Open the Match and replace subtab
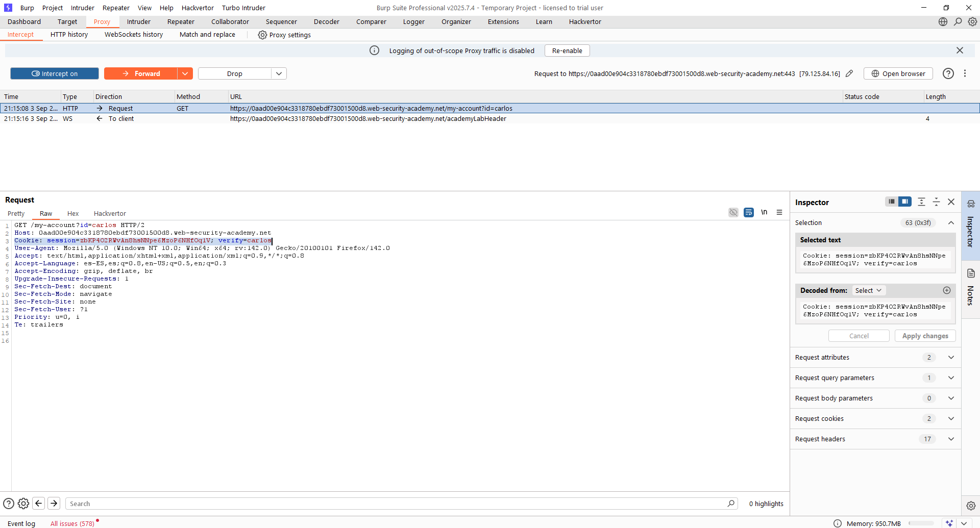This screenshot has width=980, height=528. coord(207,34)
